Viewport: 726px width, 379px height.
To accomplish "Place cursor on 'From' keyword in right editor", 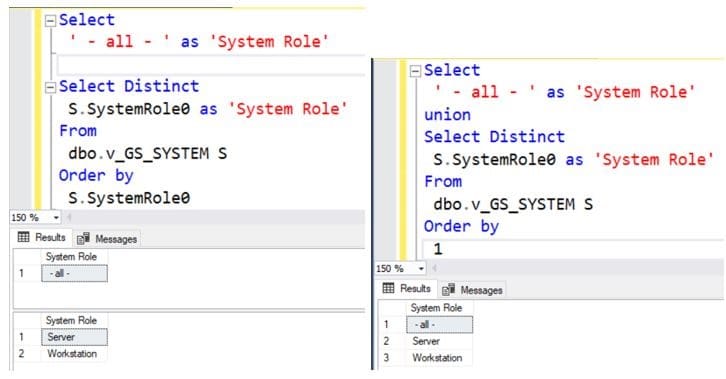I will pyautogui.click(x=443, y=182).
